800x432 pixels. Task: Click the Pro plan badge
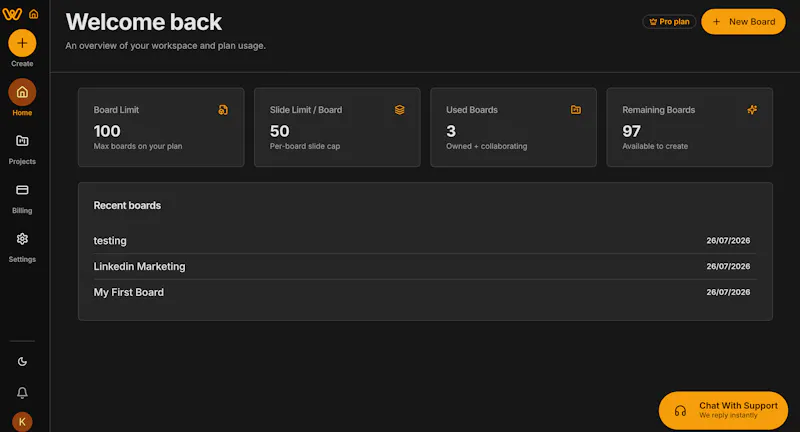point(669,21)
